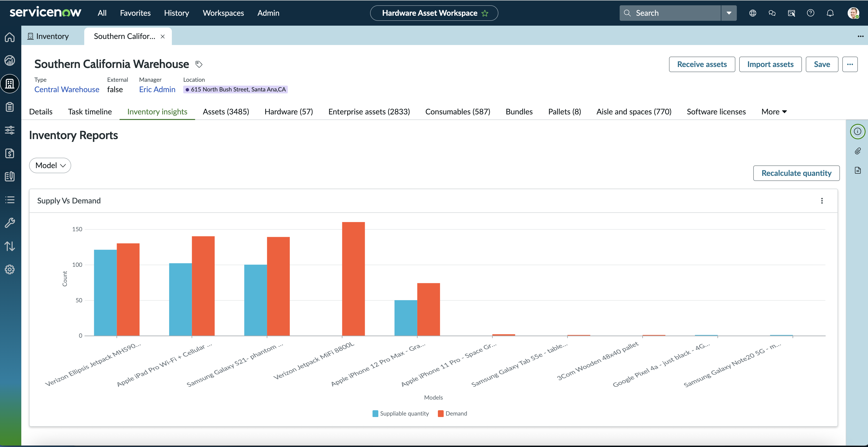Image resolution: width=868 pixels, height=447 pixels.
Task: Open the settings gear sidebar icon
Action: click(x=10, y=269)
